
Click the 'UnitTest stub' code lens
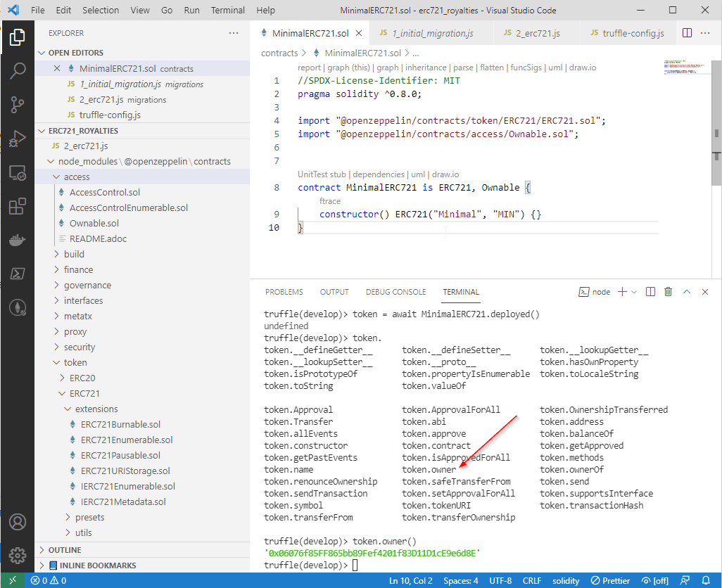322,174
